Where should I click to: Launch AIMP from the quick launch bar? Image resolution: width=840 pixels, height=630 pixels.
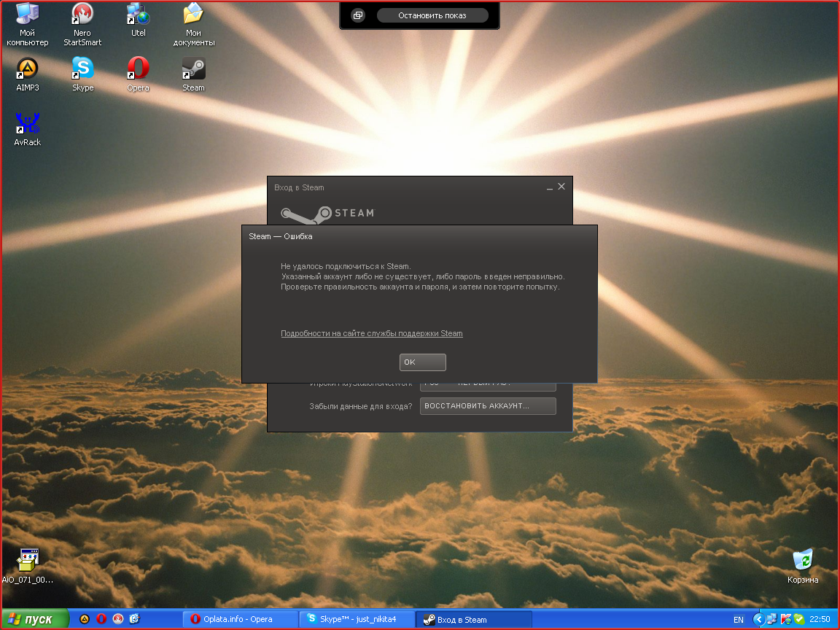(84, 619)
